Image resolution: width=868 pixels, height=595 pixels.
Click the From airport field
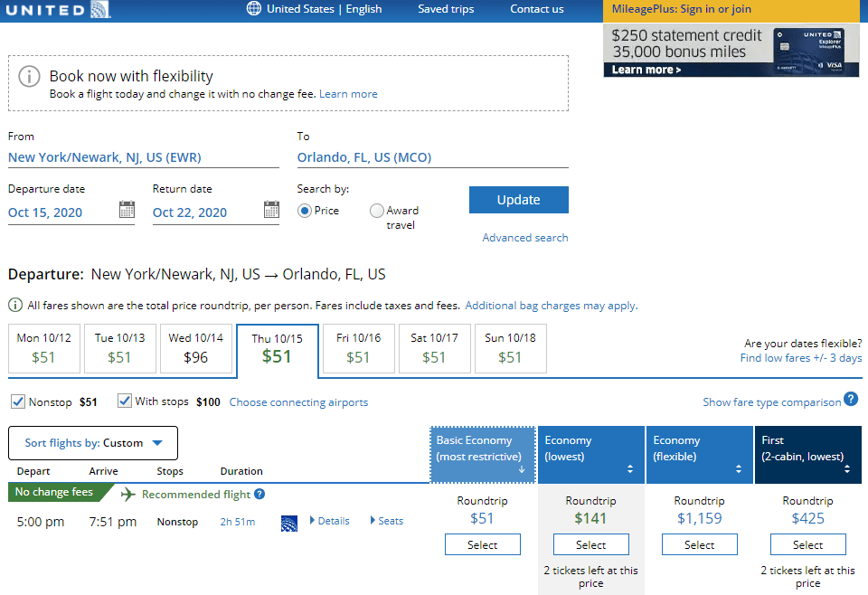coord(144,157)
